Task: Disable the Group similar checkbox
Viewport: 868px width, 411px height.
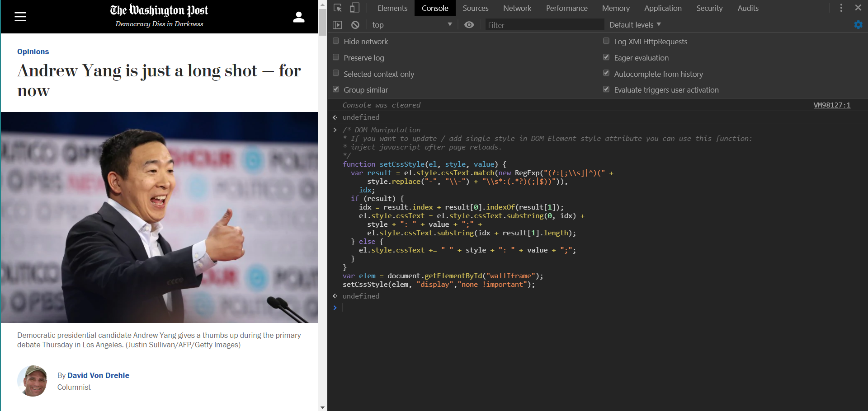Action: (336, 89)
